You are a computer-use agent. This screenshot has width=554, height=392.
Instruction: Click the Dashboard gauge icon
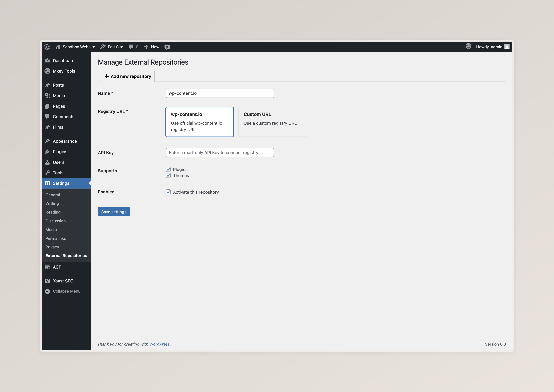(47, 61)
